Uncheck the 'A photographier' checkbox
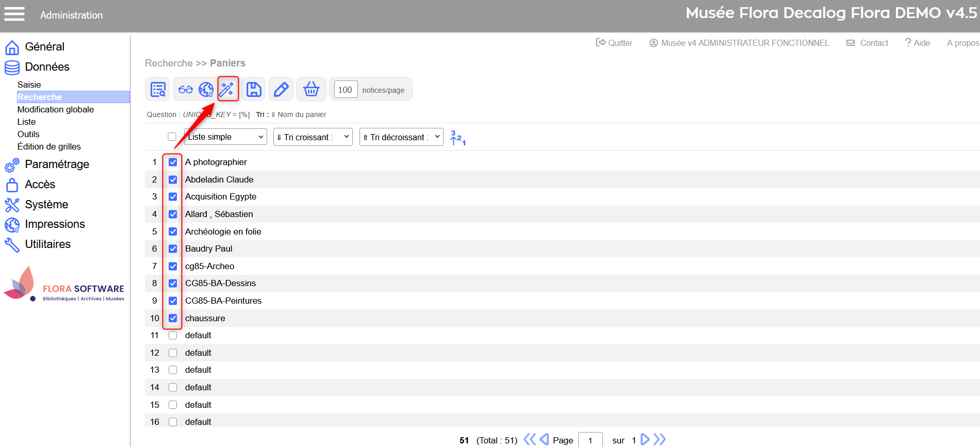 click(x=173, y=162)
